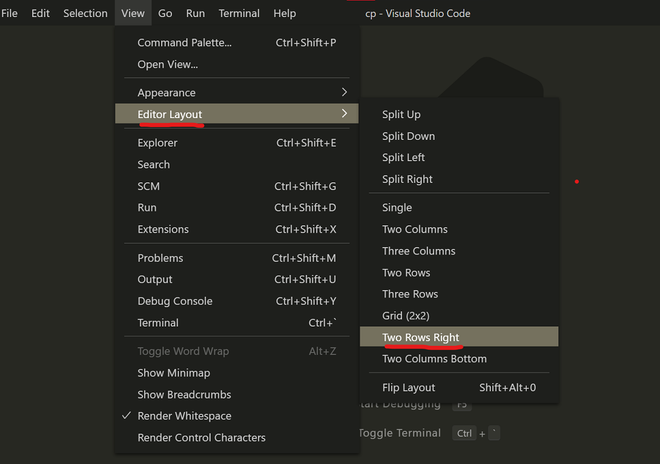Select Single editor layout
This screenshot has width=660, height=464.
pos(459,208)
